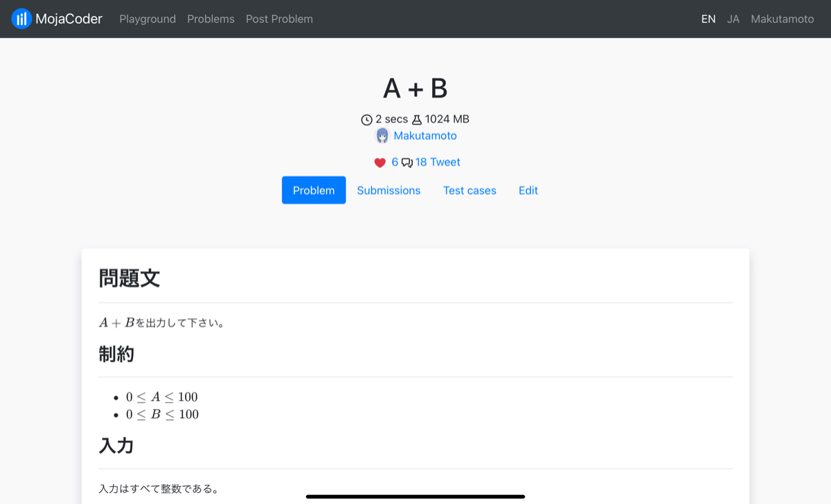Open the Makutamoto account menu
This screenshot has height=504, width=831.
pos(782,19)
